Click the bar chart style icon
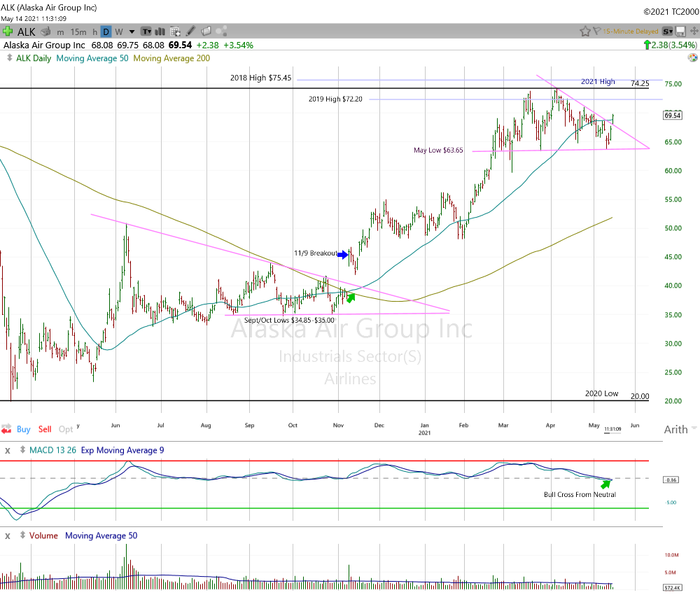This screenshot has height=595, width=700. coord(160,31)
